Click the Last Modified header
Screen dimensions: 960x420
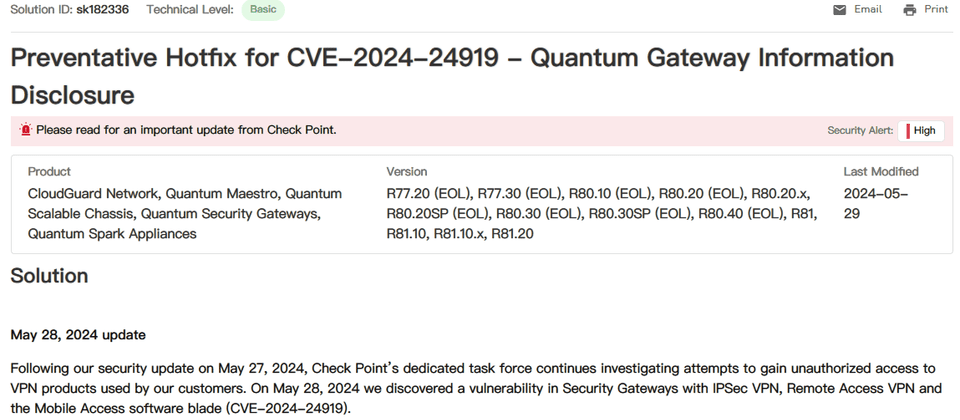click(x=881, y=171)
